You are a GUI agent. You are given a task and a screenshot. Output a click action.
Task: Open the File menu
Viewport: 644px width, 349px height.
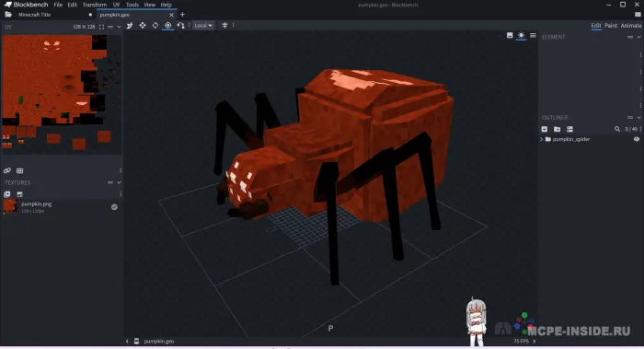[x=58, y=5]
